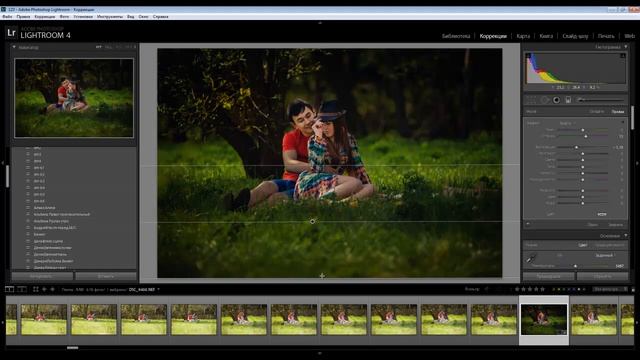Screen dimensions: 640x360
Task: Open the Инструменты menu
Action: pos(110,17)
